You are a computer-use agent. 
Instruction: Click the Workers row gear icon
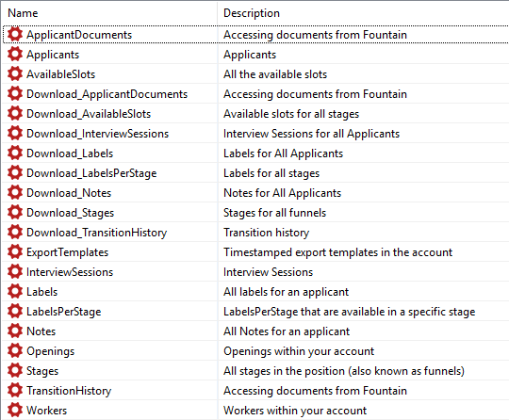pyautogui.click(x=15, y=410)
